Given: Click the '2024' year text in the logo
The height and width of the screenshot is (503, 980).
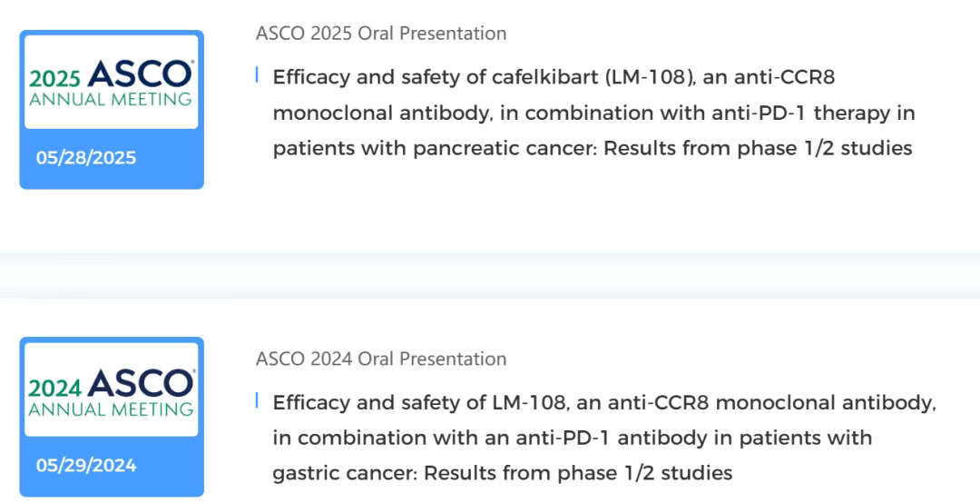Looking at the screenshot, I should 54,389.
